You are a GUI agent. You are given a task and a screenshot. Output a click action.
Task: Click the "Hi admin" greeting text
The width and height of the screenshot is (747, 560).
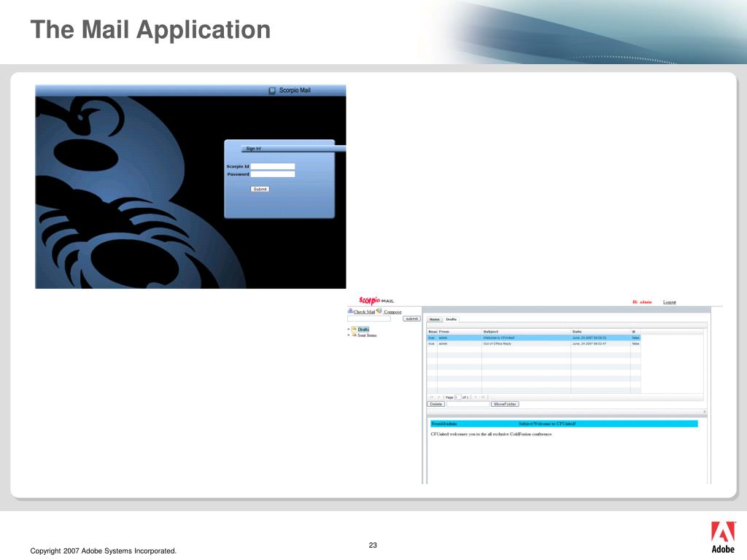642,302
